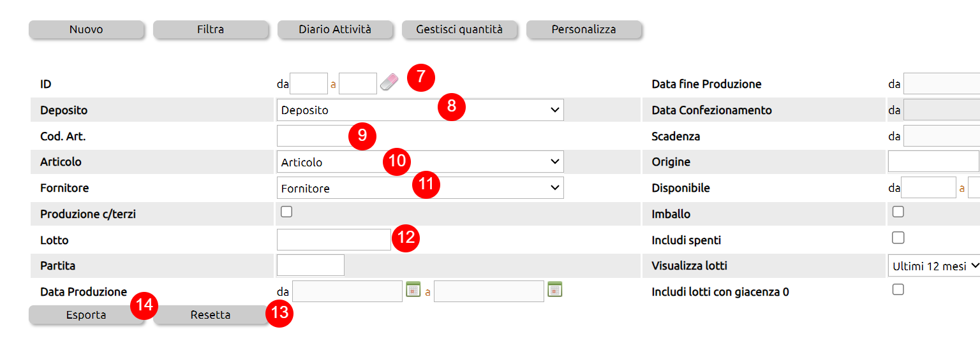
Task: Focus the Lotto text field
Action: (333, 240)
